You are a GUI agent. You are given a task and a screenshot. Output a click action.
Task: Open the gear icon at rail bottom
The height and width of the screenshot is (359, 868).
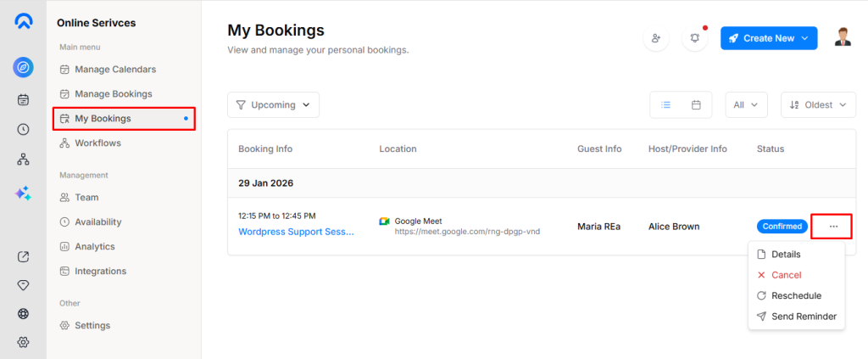click(23, 342)
